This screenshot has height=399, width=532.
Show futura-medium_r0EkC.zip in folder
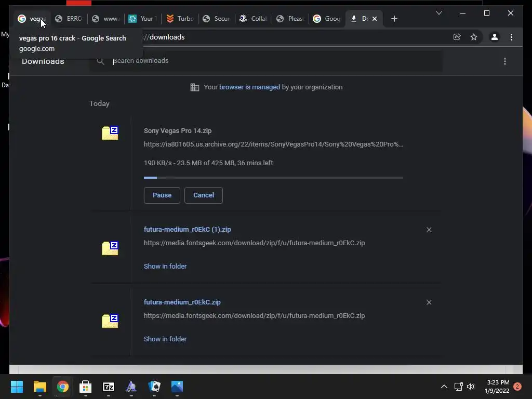[165, 339]
